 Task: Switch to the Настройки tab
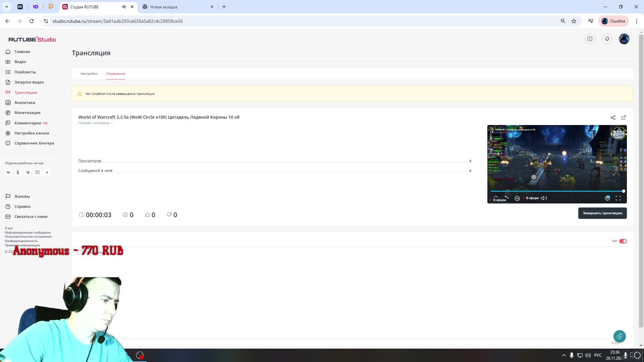tap(89, 74)
